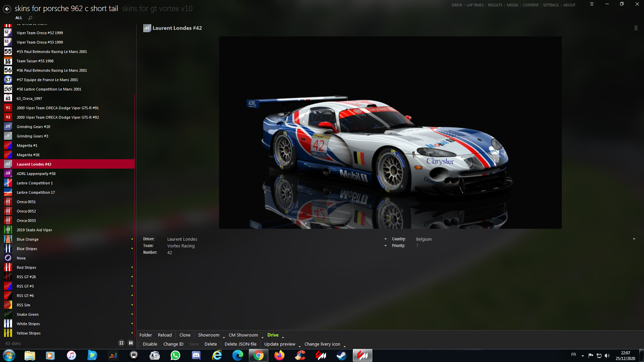Show hidden system tray icons
Viewport: 644px width, 362px height.
pos(583,356)
